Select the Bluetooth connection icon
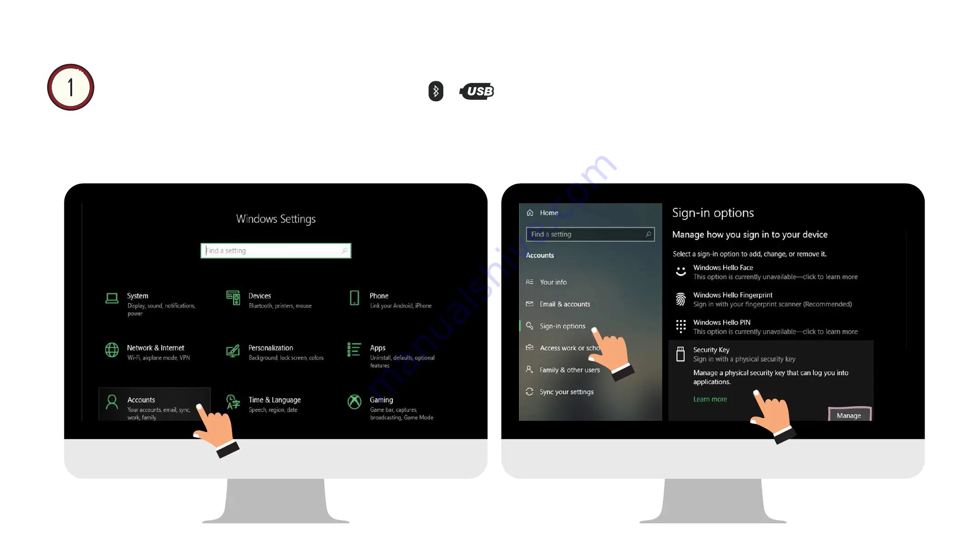Screen dimensions: 980x551 (436, 91)
